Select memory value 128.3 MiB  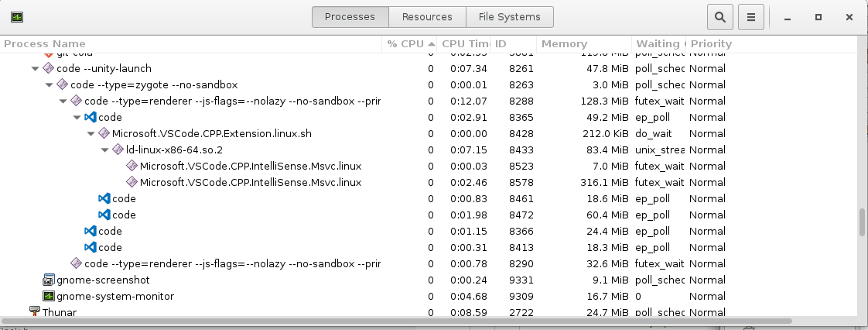click(603, 101)
